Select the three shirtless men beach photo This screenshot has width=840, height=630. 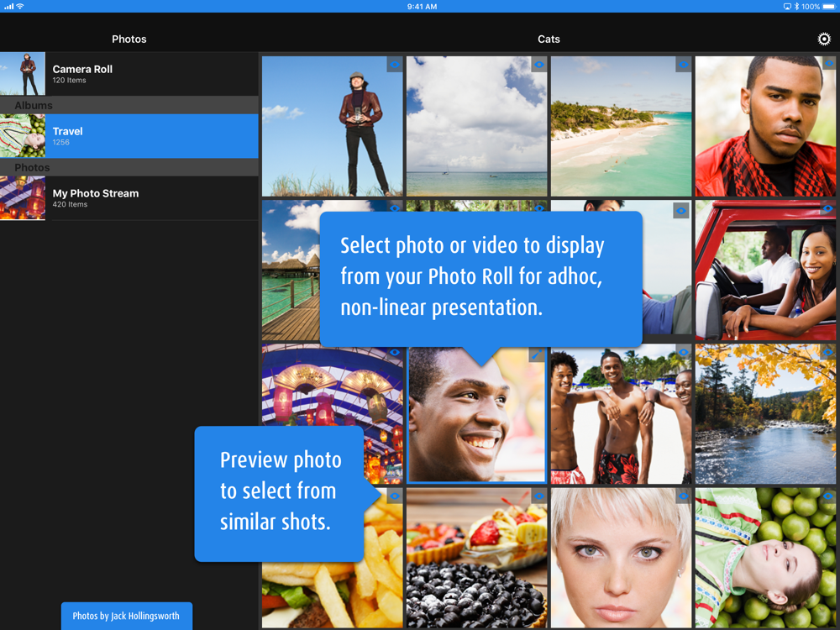621,415
